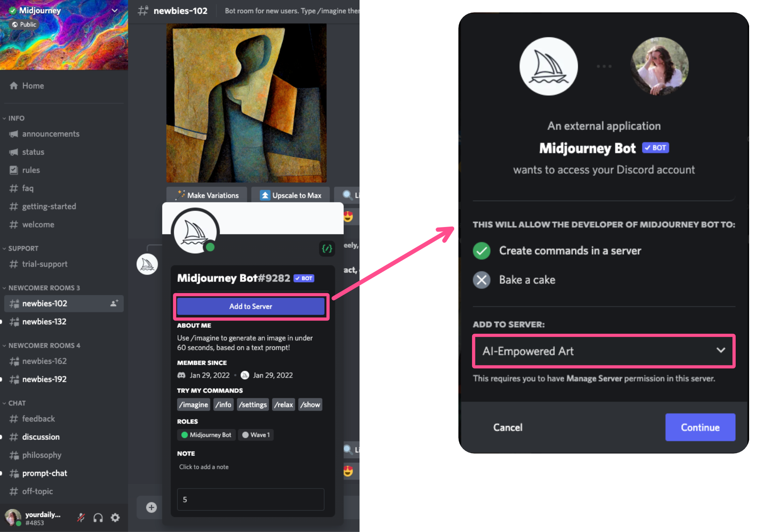This screenshot has height=532, width=780.
Task: Click the Add to Server button
Action: (x=251, y=306)
